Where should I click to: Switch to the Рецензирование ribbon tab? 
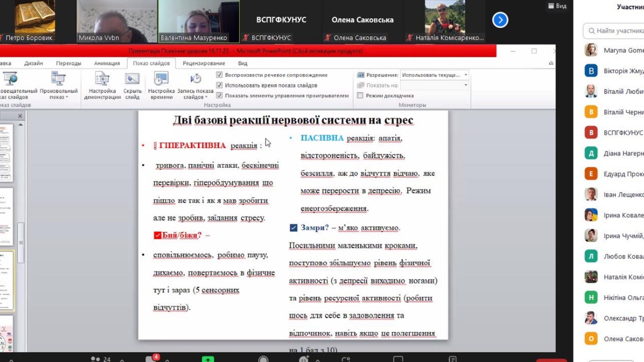(204, 63)
